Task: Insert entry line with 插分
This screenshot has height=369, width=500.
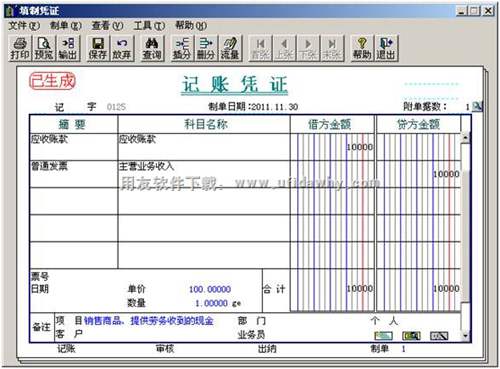Action: (x=182, y=49)
